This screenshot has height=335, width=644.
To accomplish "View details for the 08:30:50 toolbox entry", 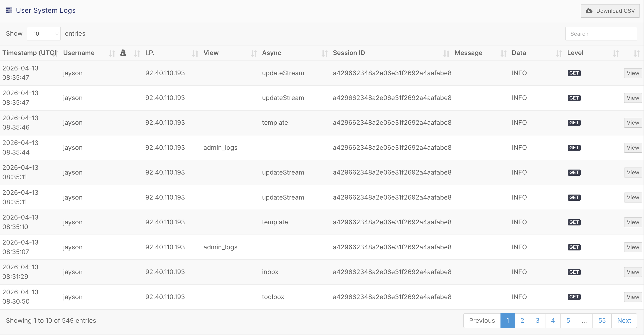I will tap(633, 297).
